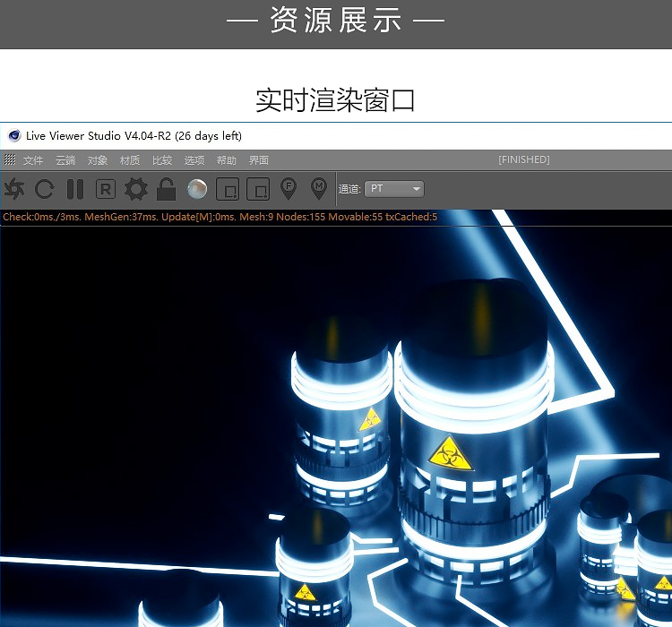Toggle clay mode sphere icon
672x627 pixels.
point(197,189)
